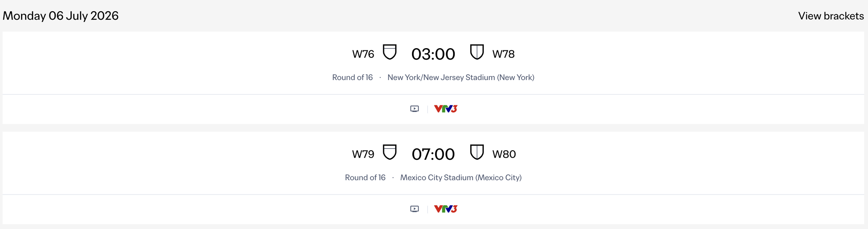Click the W78 team label

504,54
